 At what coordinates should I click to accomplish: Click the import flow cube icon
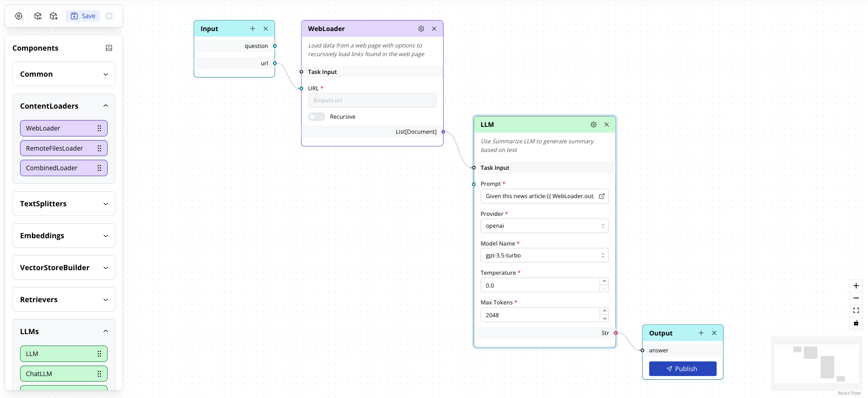(38, 16)
